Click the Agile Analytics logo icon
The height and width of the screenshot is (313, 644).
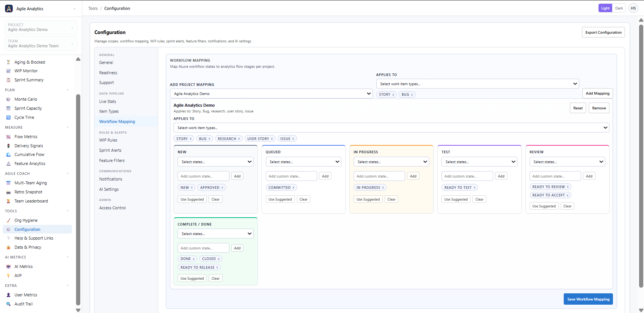coord(9,8)
